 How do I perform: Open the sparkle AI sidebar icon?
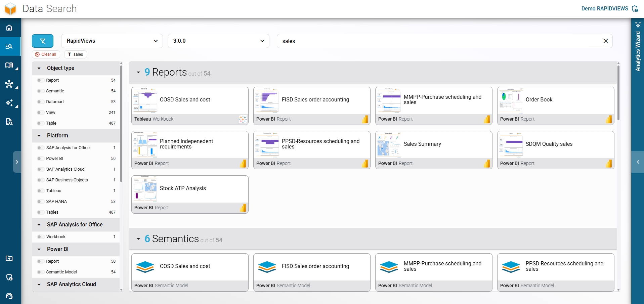click(9, 103)
